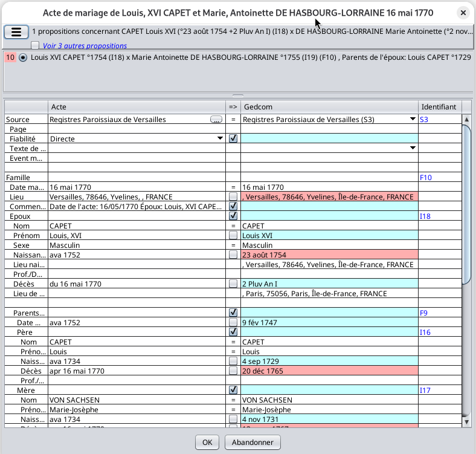Image resolution: width=476 pixels, height=454 pixels.
Task: Click the => column header
Action: point(233,106)
